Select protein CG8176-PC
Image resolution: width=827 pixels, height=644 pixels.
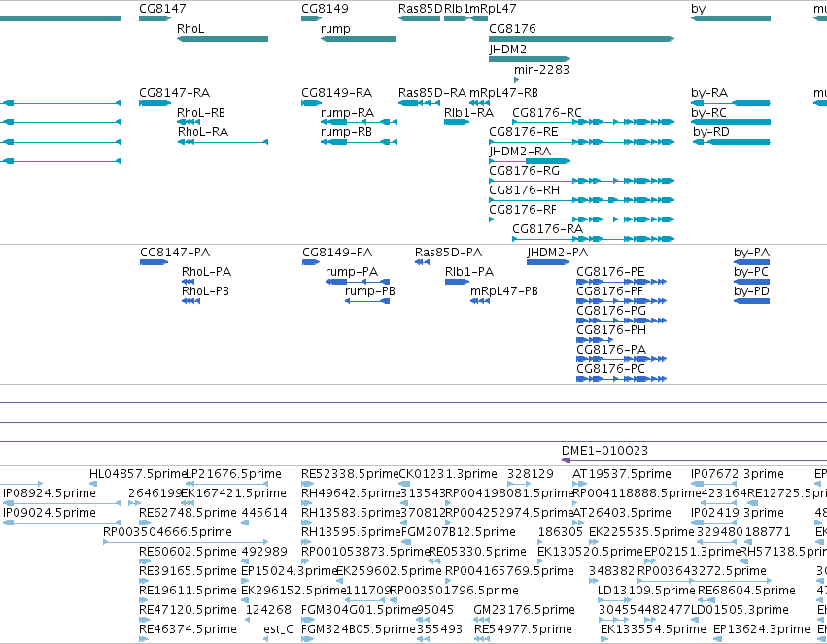[x=610, y=369]
